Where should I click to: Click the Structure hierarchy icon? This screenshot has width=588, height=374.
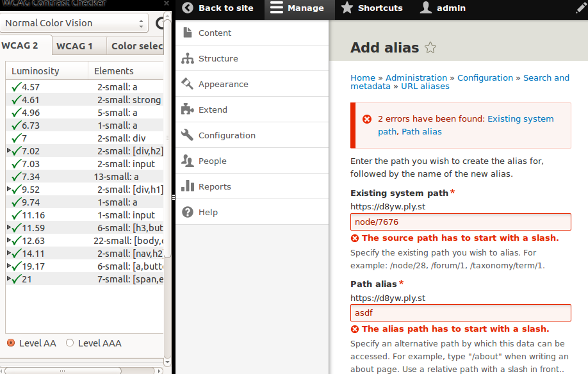click(188, 58)
